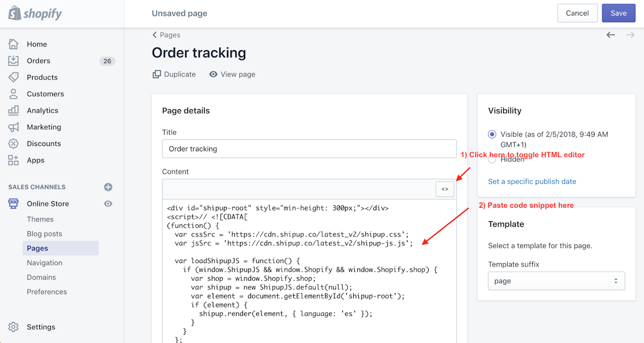Add a sales channel with plus icon
Image resolution: width=644 pixels, height=343 pixels.
tap(108, 187)
